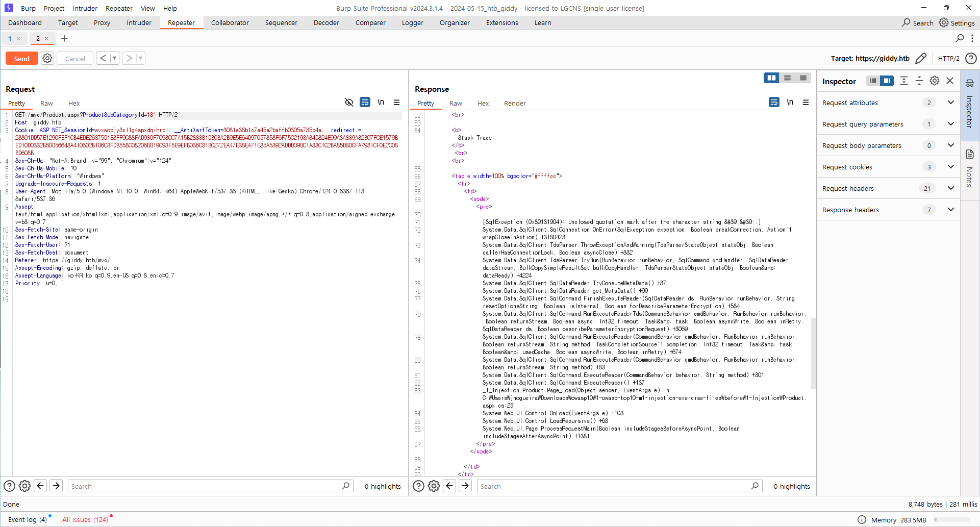The image size is (980, 527).
Task: Open response message editor menu
Action: [x=806, y=102]
